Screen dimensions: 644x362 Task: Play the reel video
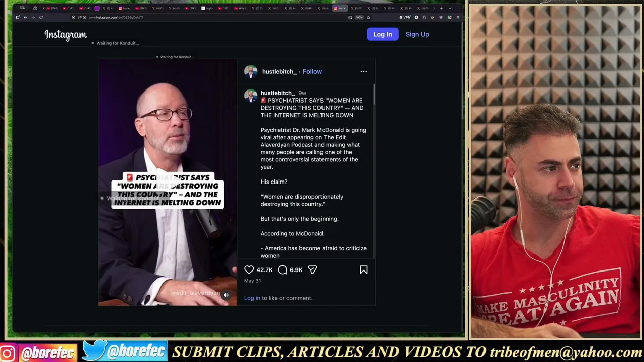coord(168,182)
